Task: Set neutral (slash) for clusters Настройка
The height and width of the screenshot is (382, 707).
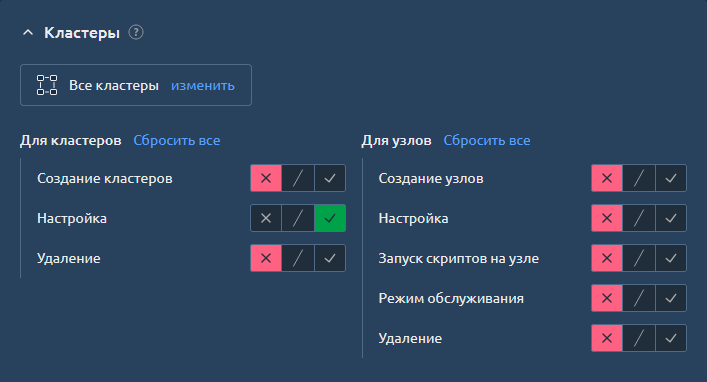Action: coord(298,218)
